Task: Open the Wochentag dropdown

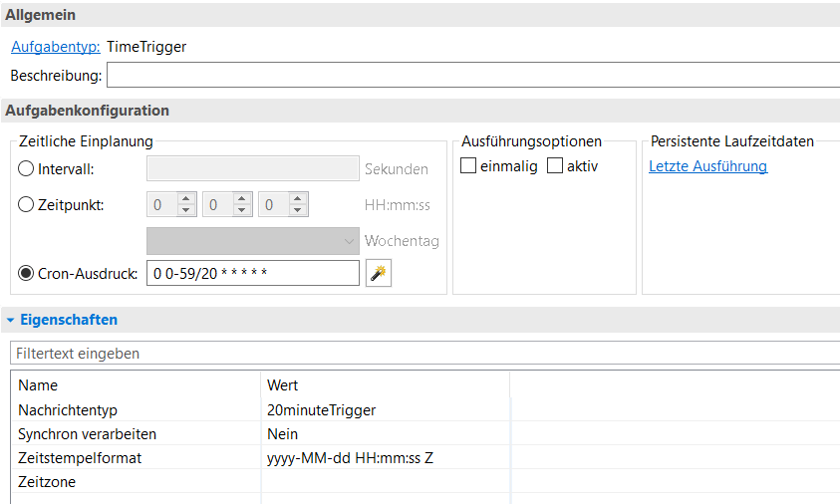Action: pyautogui.click(x=253, y=241)
